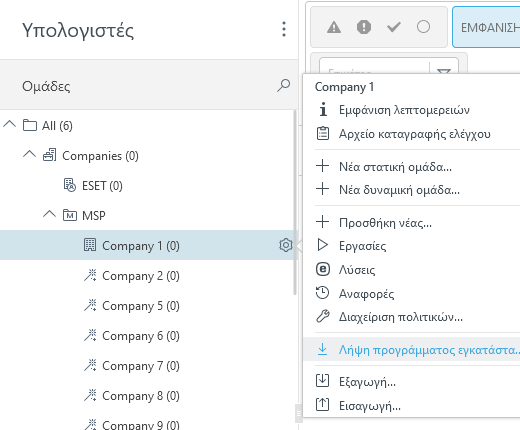Filter by empty circle status icon

[x=423, y=27]
